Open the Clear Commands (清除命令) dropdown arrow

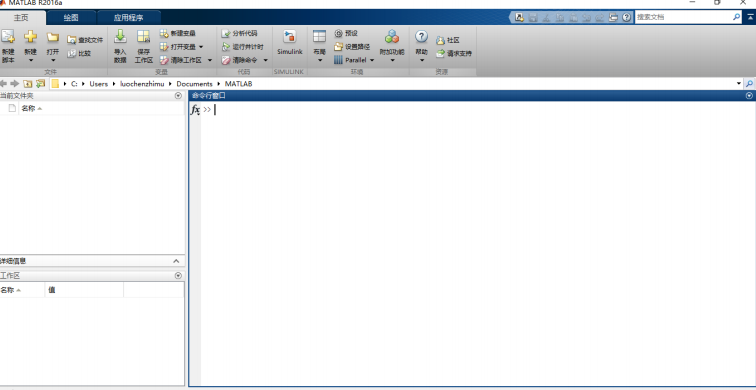point(265,60)
